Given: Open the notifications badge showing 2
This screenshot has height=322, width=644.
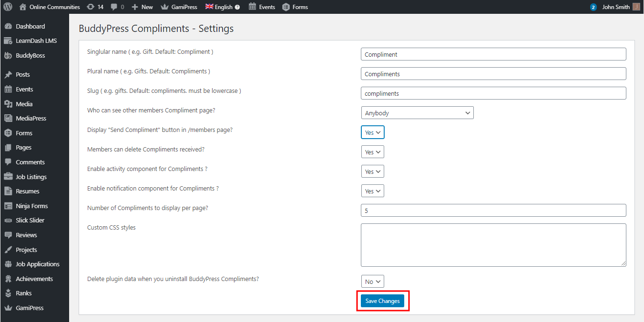Looking at the screenshot, I should (x=593, y=7).
